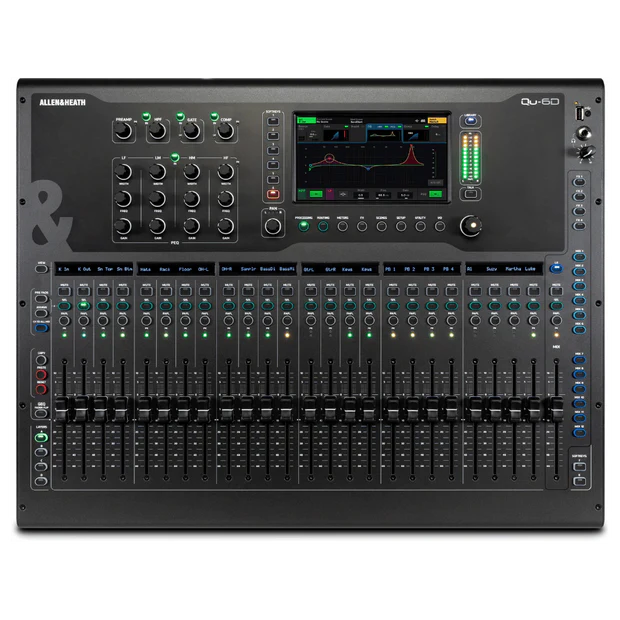Tap the EQ curve on the touchscreen
The width and height of the screenshot is (620, 620).
coord(367,160)
